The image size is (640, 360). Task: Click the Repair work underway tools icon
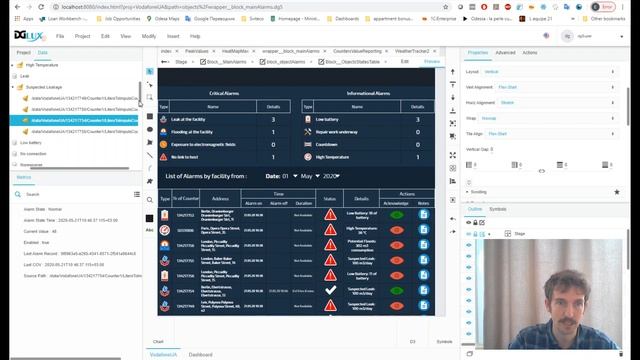[308, 132]
